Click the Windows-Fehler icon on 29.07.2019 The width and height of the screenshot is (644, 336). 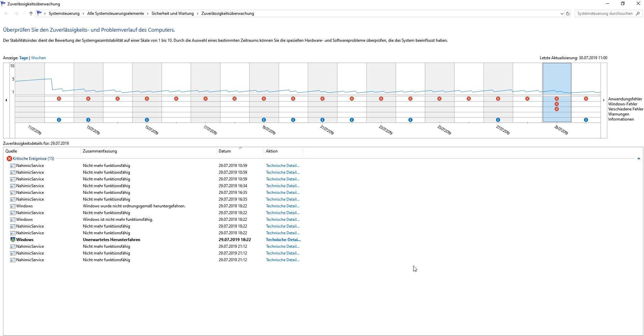[x=557, y=104]
